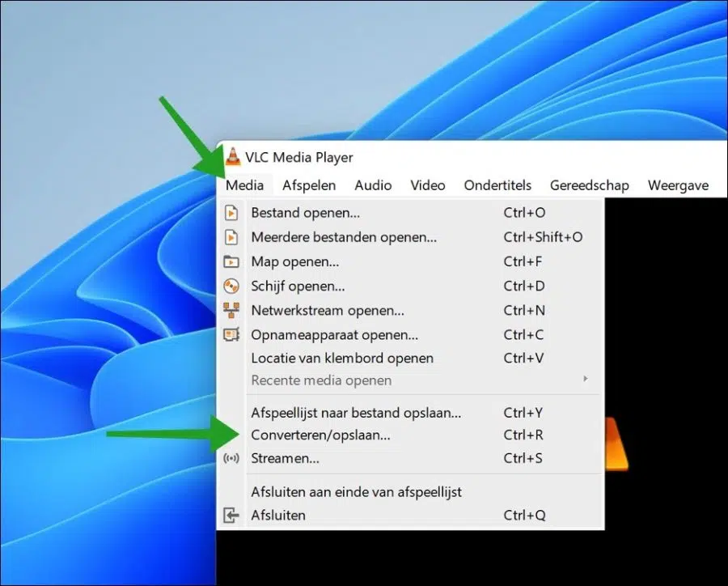Choose Map openen... entry

pyautogui.click(x=410, y=261)
